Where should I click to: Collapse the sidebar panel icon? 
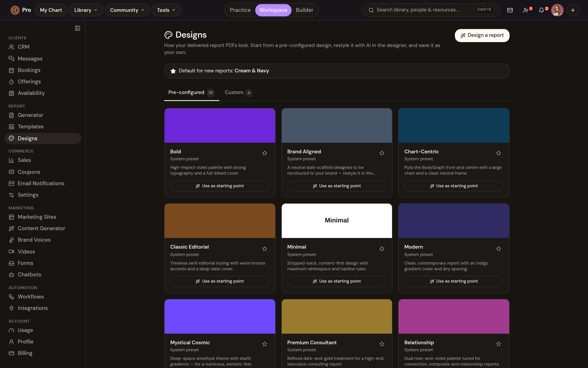78,28
